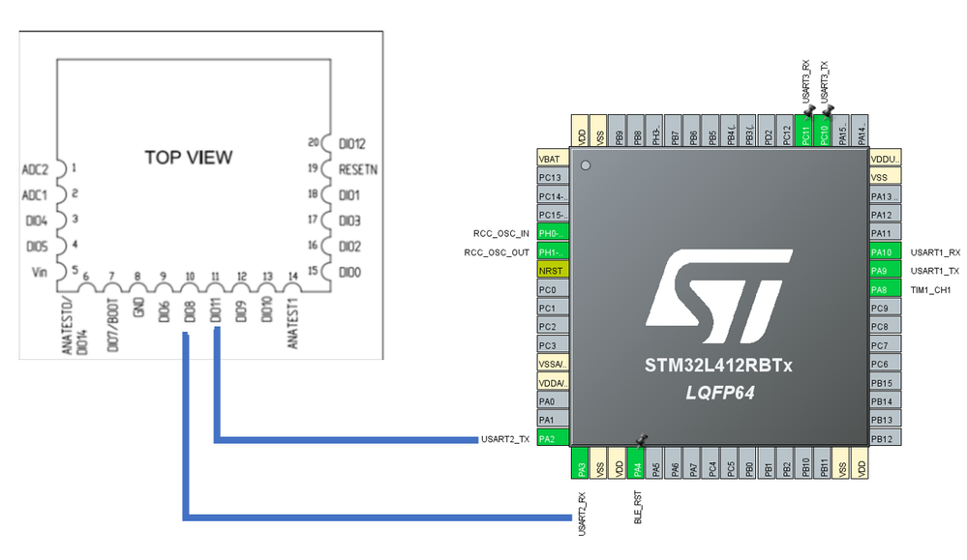Click the green PA9 pin
This screenshot has width=967, height=560.
point(886,271)
